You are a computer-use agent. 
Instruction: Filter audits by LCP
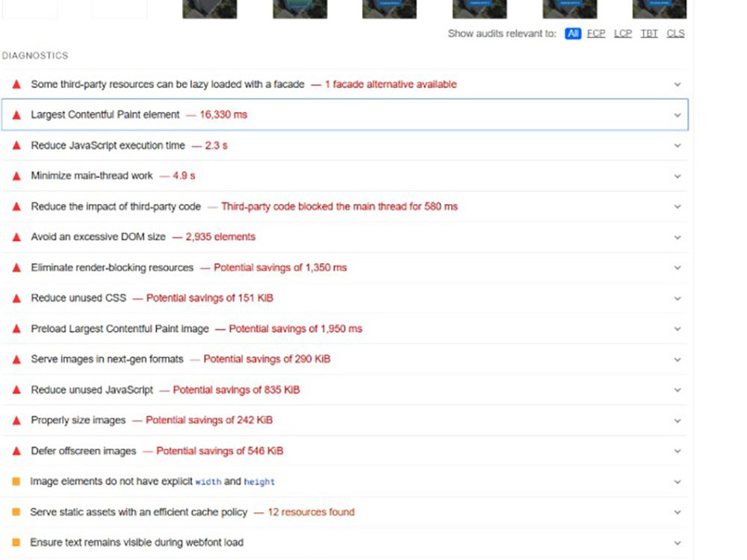[x=623, y=34]
